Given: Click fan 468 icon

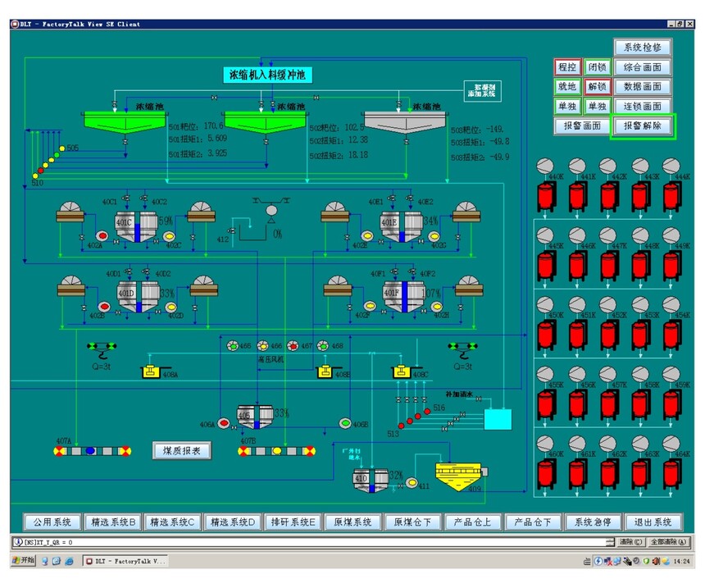Looking at the screenshot, I should (x=323, y=345).
